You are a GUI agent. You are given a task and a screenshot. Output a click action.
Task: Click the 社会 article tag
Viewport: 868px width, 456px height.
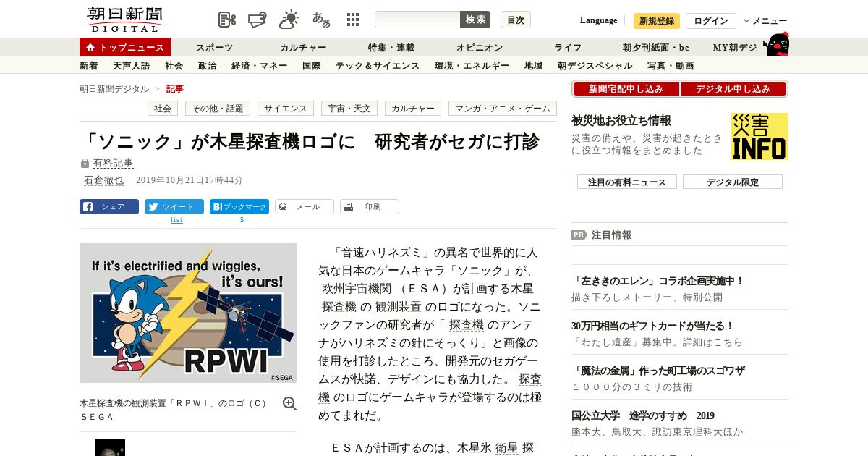[x=163, y=109]
